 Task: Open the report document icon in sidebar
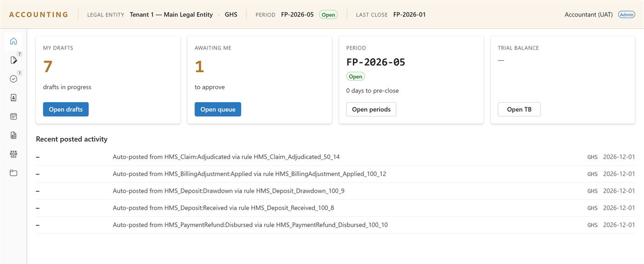[x=13, y=135]
